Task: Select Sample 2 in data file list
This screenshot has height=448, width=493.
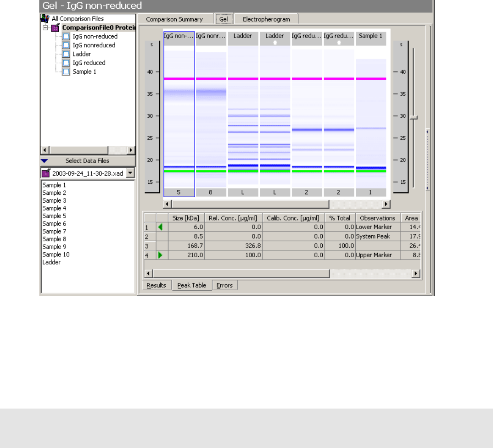Action: coord(54,193)
